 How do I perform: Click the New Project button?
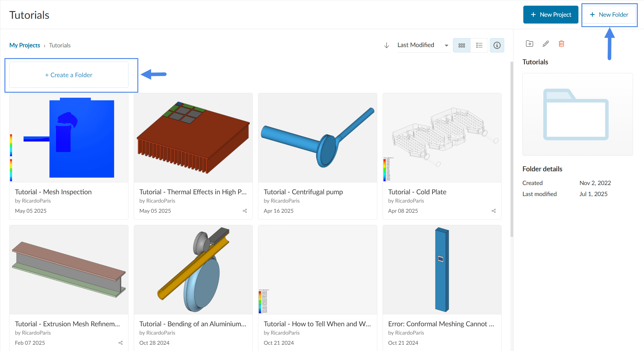pyautogui.click(x=550, y=15)
